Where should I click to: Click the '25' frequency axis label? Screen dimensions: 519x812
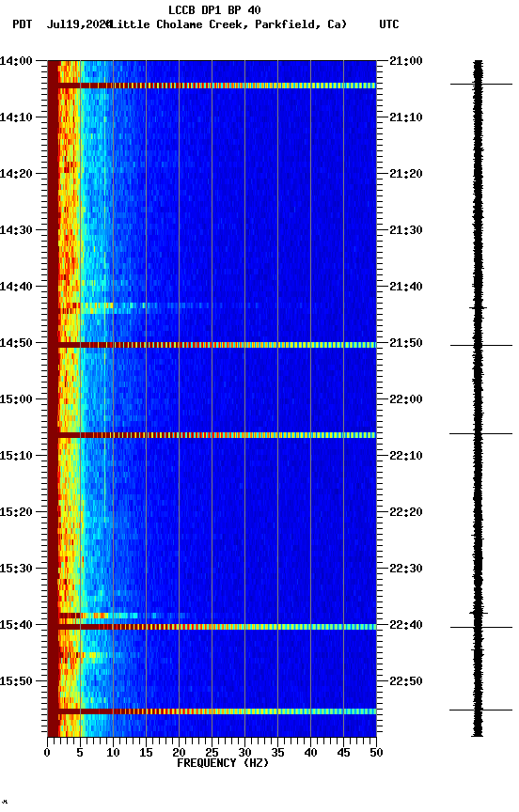(x=212, y=753)
